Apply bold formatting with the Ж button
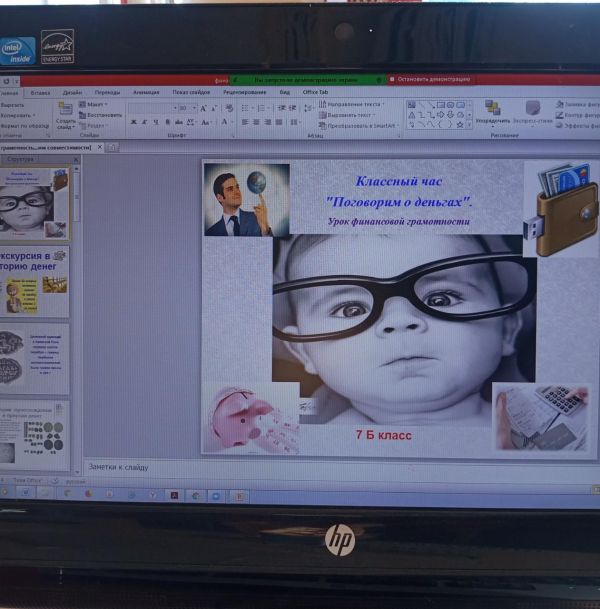Viewport: 600px width, 609px height. pyautogui.click(x=132, y=122)
